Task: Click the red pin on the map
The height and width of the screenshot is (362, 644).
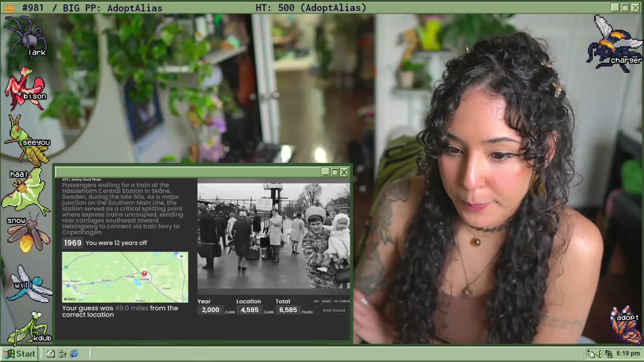Action: (144, 274)
